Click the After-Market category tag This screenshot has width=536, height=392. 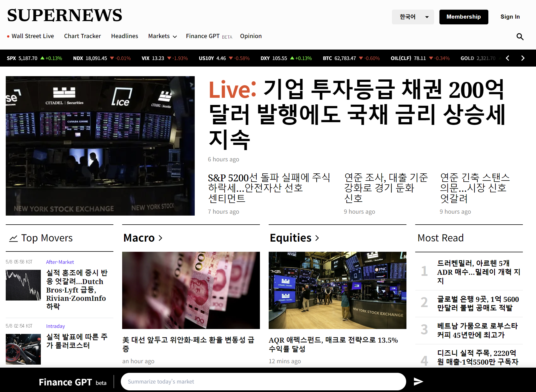coord(60,262)
